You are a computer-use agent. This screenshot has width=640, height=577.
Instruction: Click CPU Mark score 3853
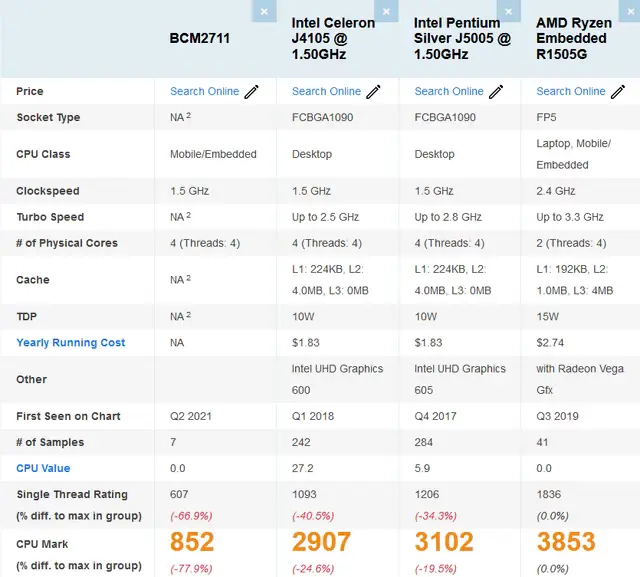click(566, 542)
